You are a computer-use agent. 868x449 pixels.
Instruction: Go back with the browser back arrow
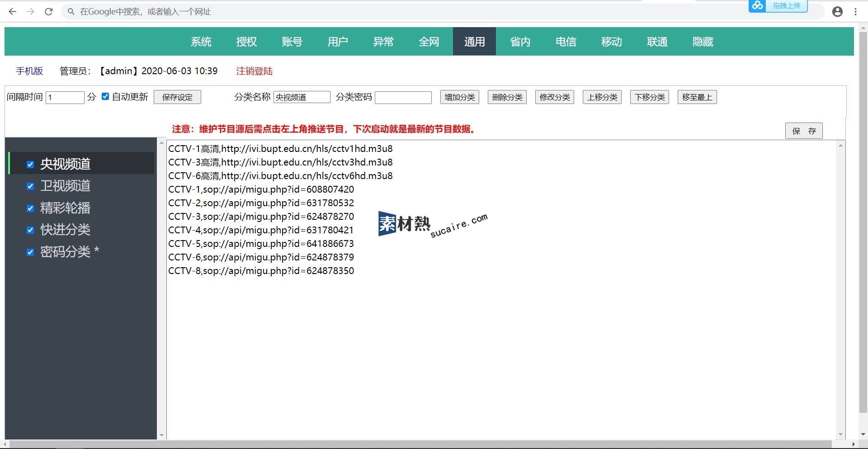click(12, 12)
